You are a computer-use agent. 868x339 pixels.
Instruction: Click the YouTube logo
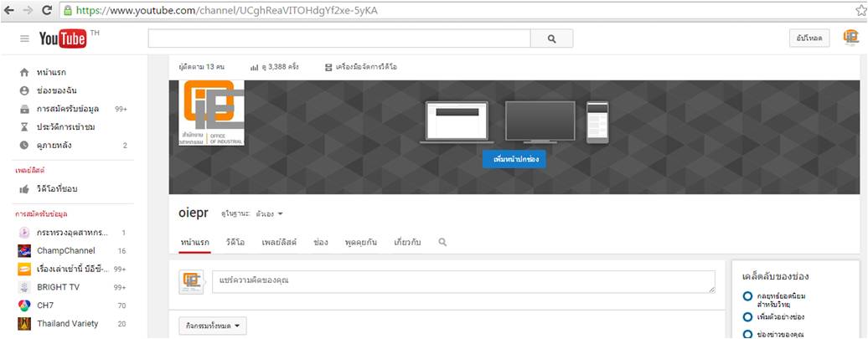tap(63, 39)
